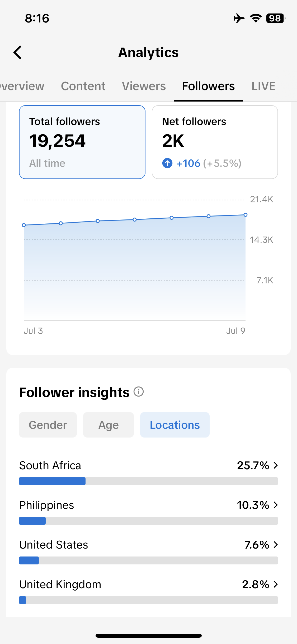Open the Viewers tab
Viewport: 297px width, 644px height.
pyautogui.click(x=144, y=86)
